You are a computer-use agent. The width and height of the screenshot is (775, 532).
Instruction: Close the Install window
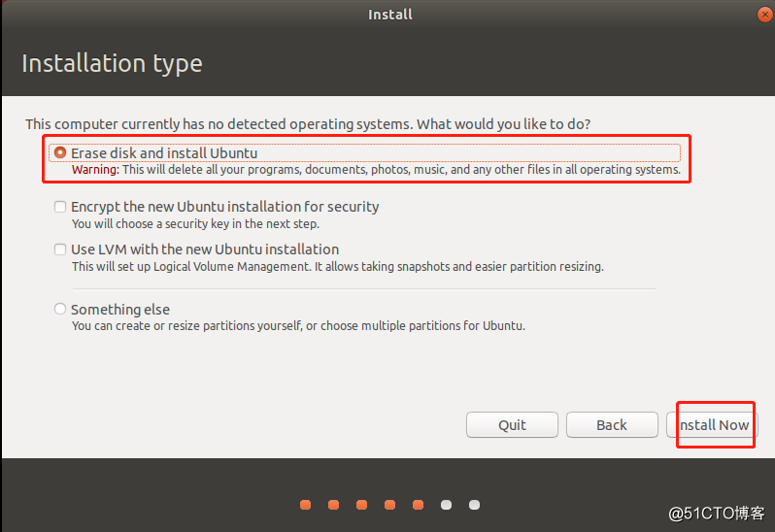tap(764, 15)
